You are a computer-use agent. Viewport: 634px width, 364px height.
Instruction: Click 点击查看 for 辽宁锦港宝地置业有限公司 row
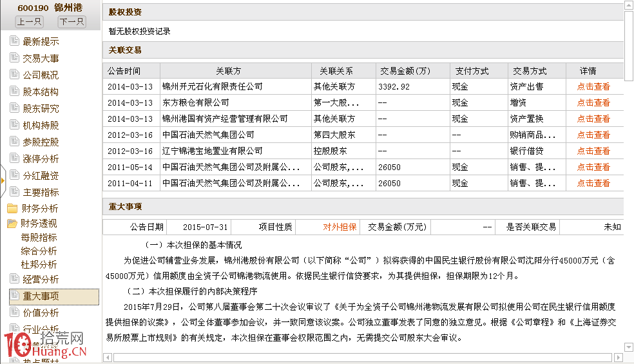point(593,151)
